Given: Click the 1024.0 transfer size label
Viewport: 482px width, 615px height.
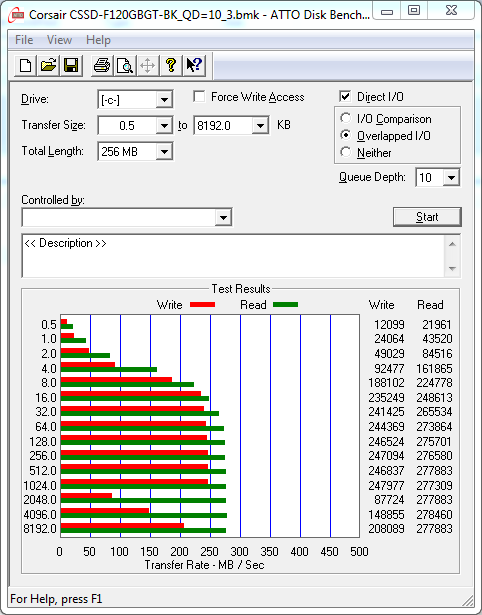Looking at the screenshot, I should click(x=40, y=486).
